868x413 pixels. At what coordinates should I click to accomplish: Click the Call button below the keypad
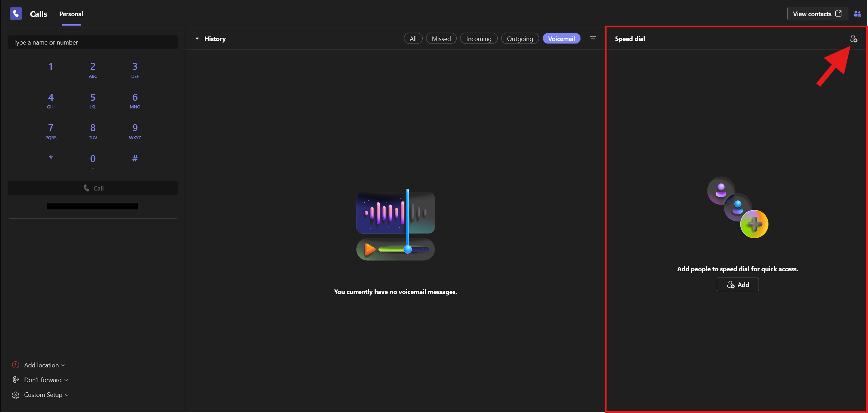[x=93, y=188]
